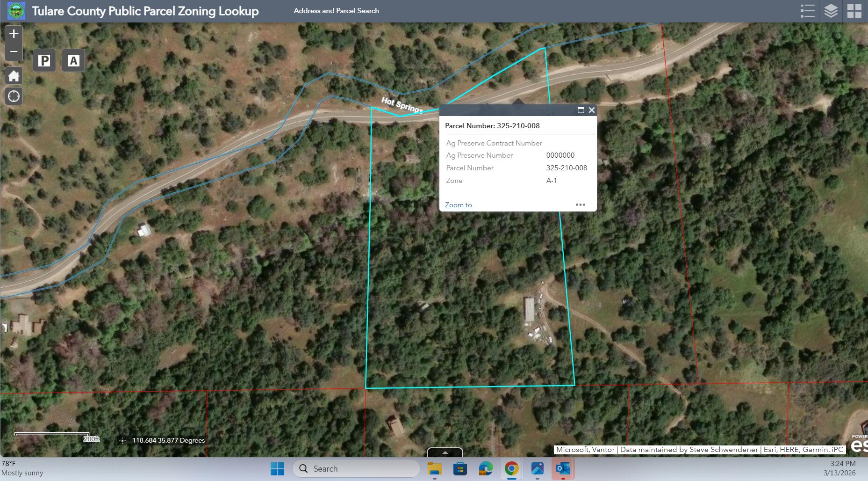Click the Windows search field

coord(357,468)
